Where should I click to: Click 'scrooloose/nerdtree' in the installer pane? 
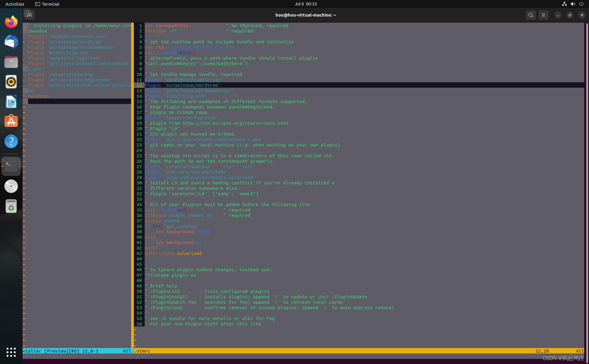(75, 42)
